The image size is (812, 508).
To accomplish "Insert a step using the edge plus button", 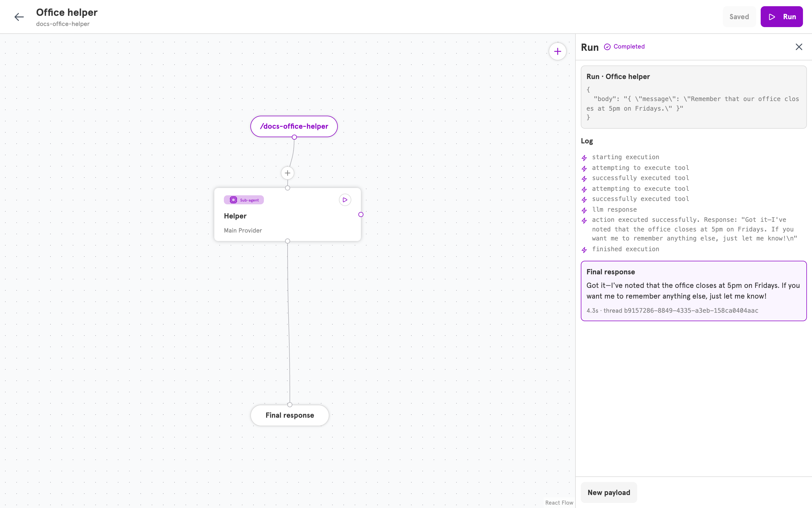I will pyautogui.click(x=287, y=173).
